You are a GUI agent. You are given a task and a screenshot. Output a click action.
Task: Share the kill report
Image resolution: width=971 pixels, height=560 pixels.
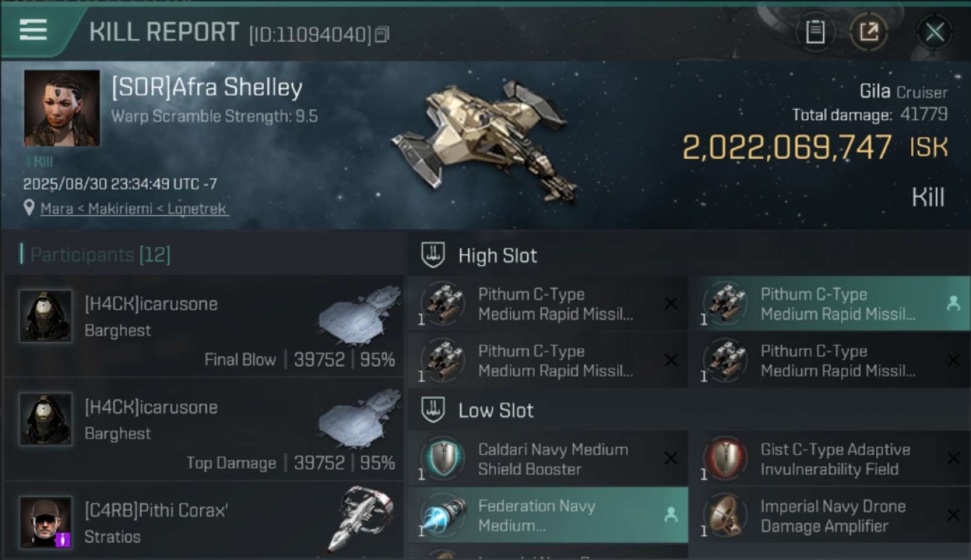pos(869,32)
